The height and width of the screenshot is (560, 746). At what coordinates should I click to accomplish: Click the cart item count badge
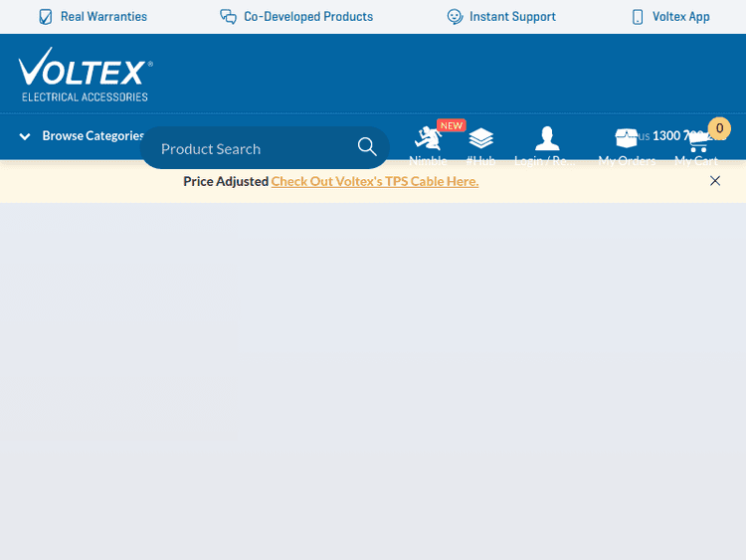point(719,128)
